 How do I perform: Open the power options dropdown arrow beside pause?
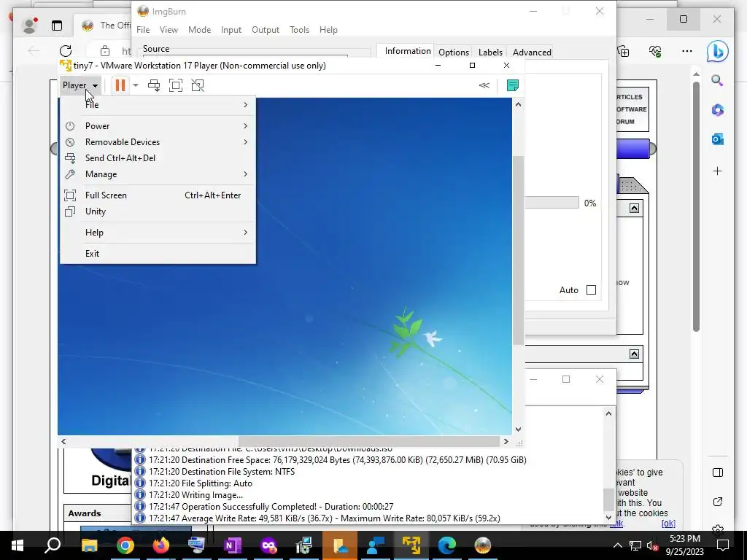point(135,85)
